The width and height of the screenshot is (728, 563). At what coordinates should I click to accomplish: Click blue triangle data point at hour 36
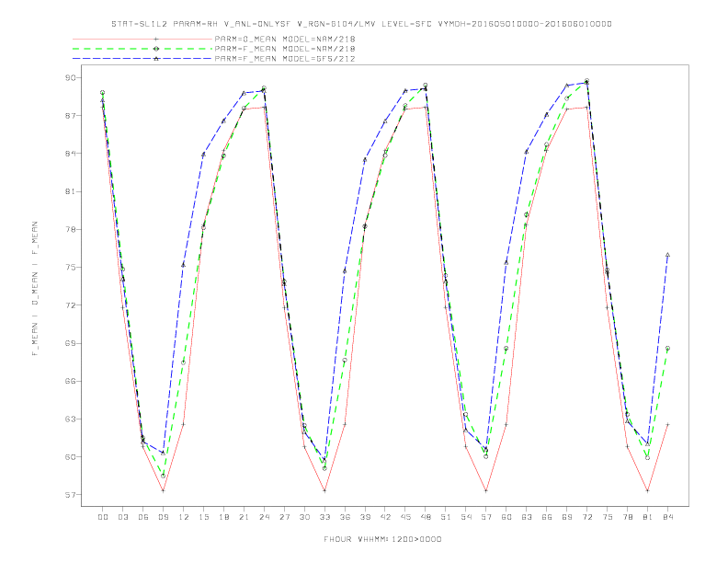click(345, 271)
